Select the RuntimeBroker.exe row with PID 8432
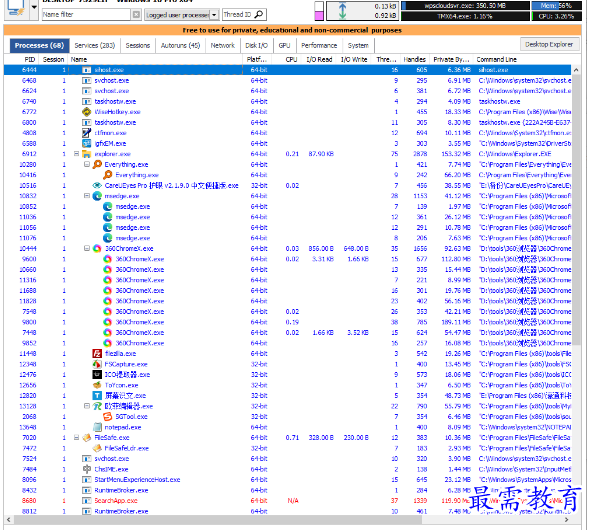590x530 pixels. (288, 491)
